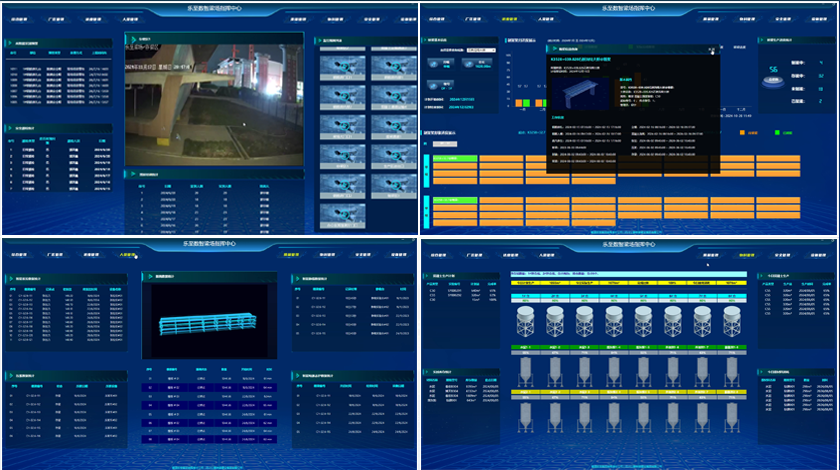Open the highlighted right-side nav tab in silo dashboard
Screen dimensions: 840x470
747,255
